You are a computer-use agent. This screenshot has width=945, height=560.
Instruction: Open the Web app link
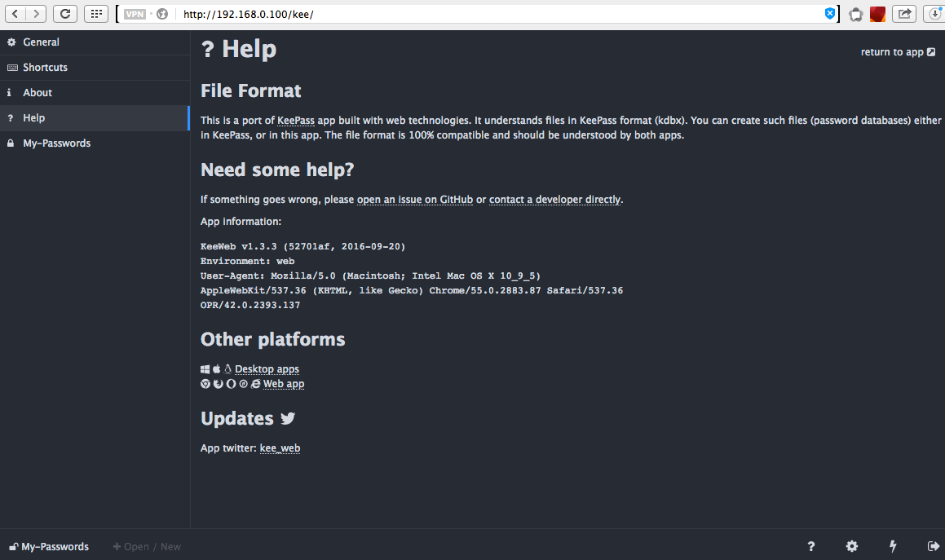coord(284,384)
